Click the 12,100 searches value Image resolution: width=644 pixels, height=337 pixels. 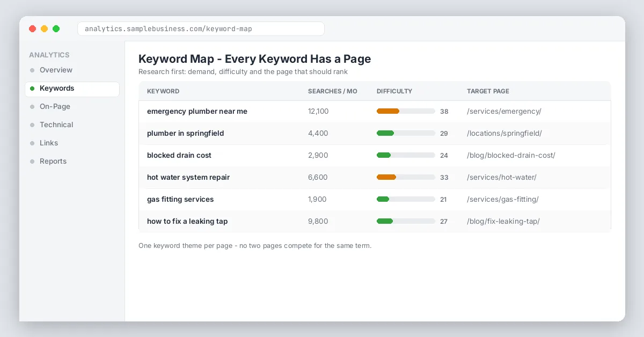[x=318, y=111]
